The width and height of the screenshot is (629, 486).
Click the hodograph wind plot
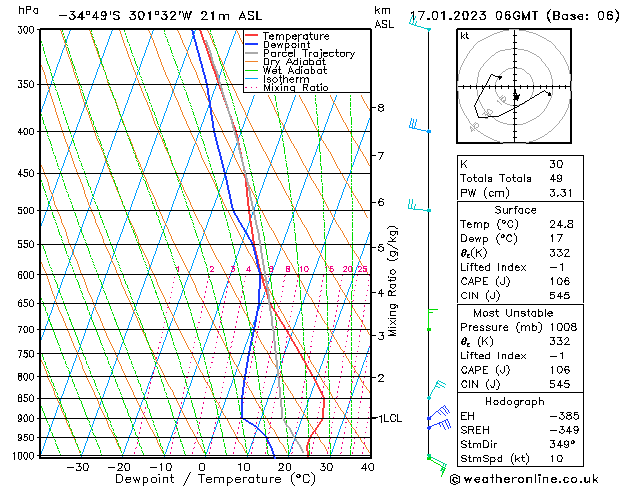point(514,86)
